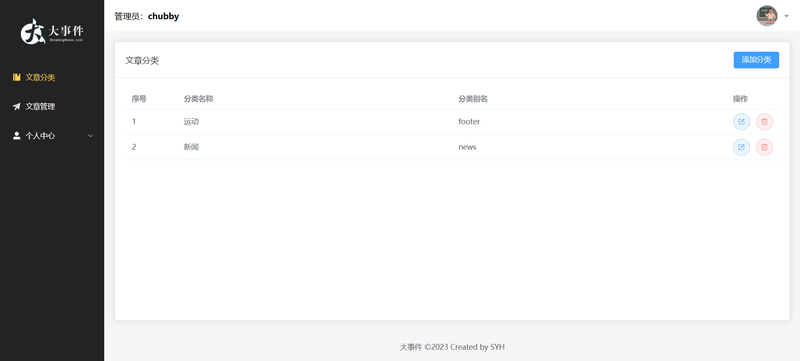Click the delete icon for 运动 row
Screen dimensions: 800x361
764,122
